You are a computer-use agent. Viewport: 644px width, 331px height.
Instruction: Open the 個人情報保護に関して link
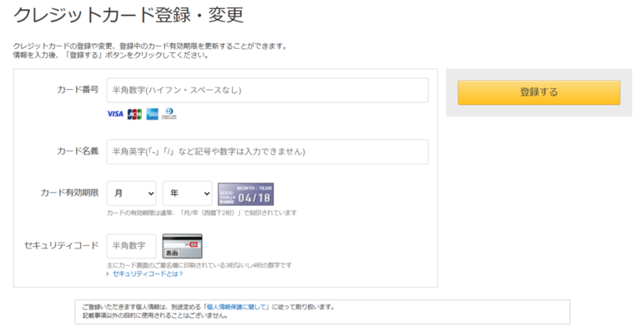tap(237, 307)
